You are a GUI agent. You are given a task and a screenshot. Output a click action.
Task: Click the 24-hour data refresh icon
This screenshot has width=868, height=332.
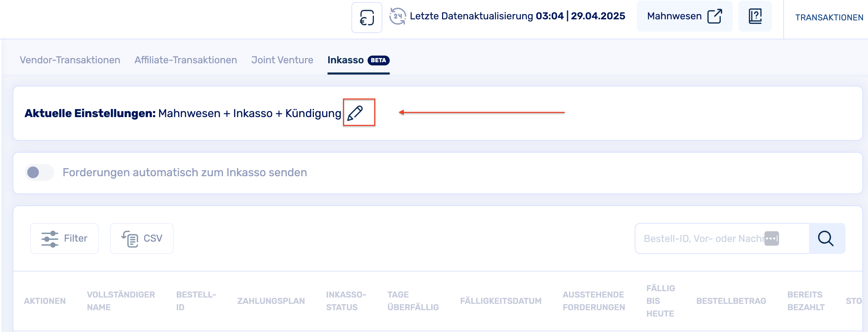(x=397, y=16)
